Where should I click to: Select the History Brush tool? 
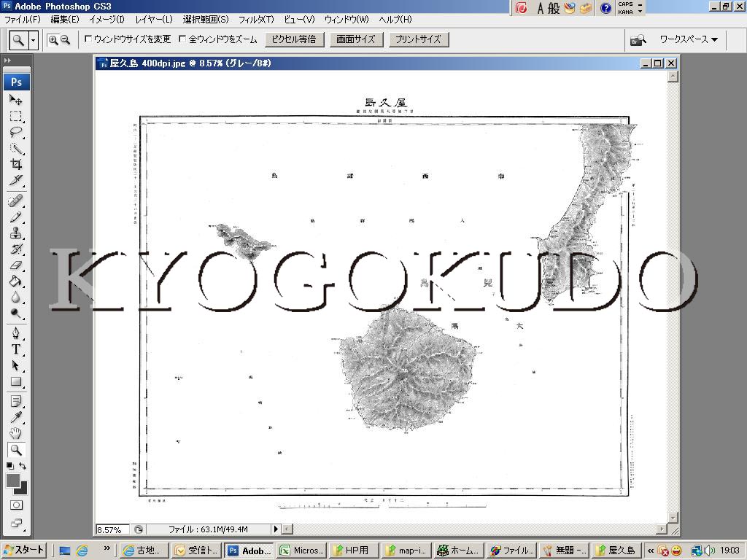[16, 249]
